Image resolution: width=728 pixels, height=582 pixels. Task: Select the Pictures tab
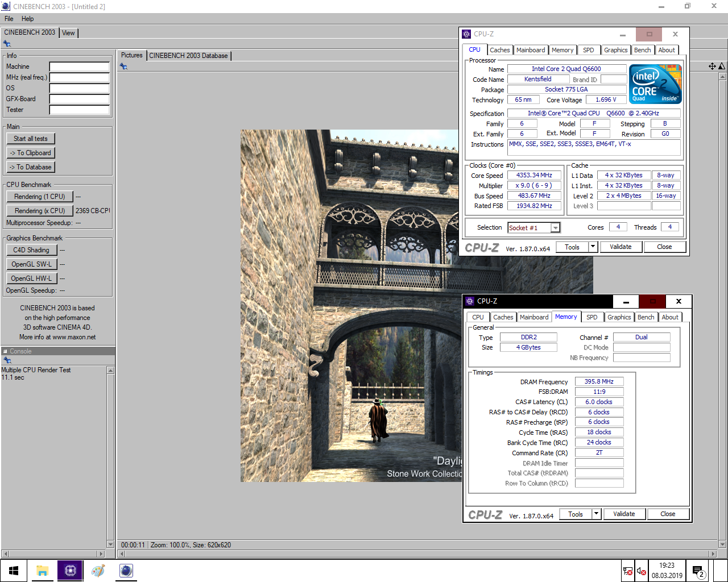coord(132,55)
